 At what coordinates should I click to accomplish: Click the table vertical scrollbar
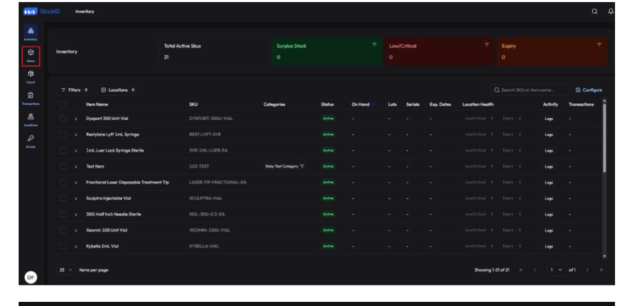pos(604,137)
